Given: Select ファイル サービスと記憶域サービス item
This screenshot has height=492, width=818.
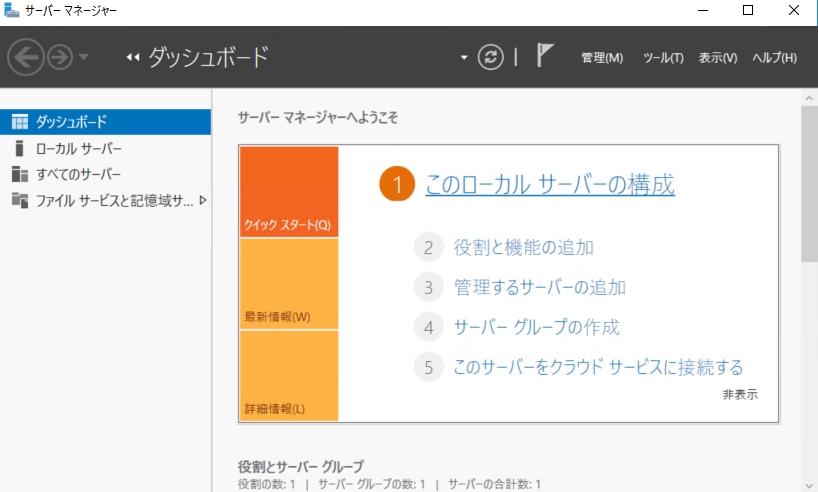Looking at the screenshot, I should point(105,200).
